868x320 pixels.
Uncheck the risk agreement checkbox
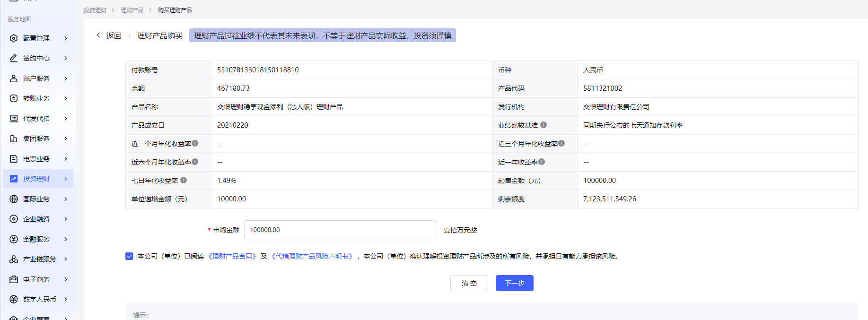129,256
